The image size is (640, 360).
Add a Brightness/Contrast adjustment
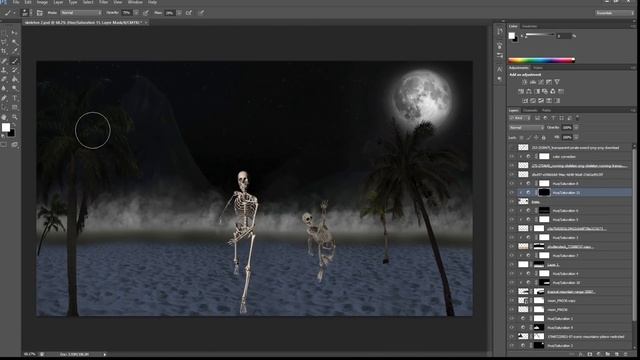click(x=524, y=82)
